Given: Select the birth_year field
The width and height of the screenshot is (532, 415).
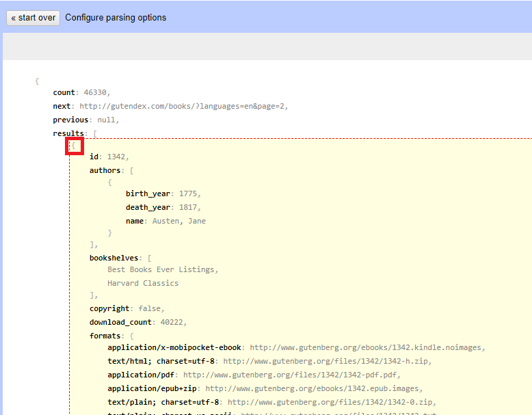Looking at the screenshot, I should coord(148,193).
